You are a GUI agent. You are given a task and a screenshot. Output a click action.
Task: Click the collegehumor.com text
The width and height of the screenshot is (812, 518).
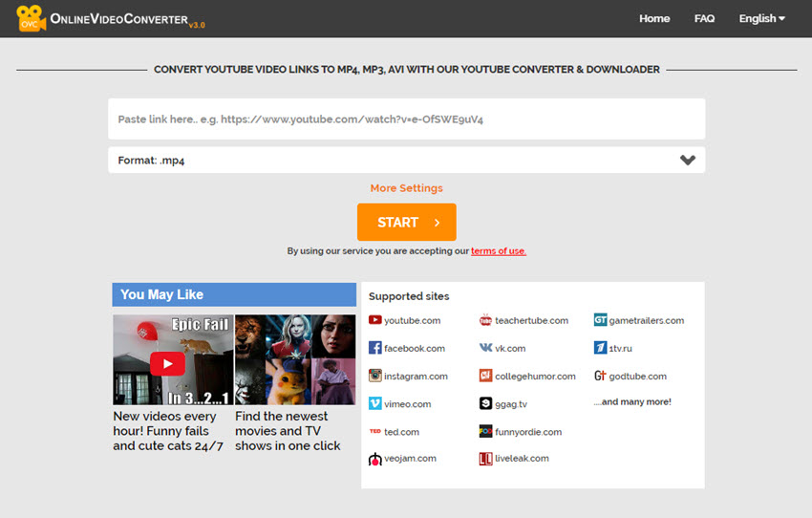point(535,376)
